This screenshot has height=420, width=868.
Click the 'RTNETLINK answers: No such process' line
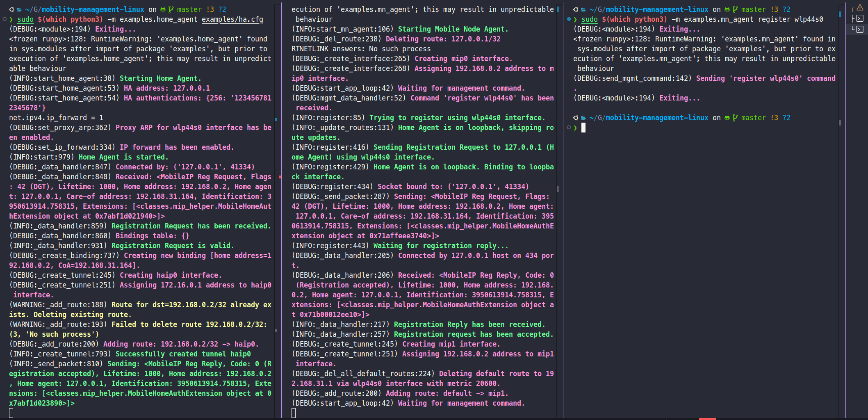pyautogui.click(x=361, y=49)
